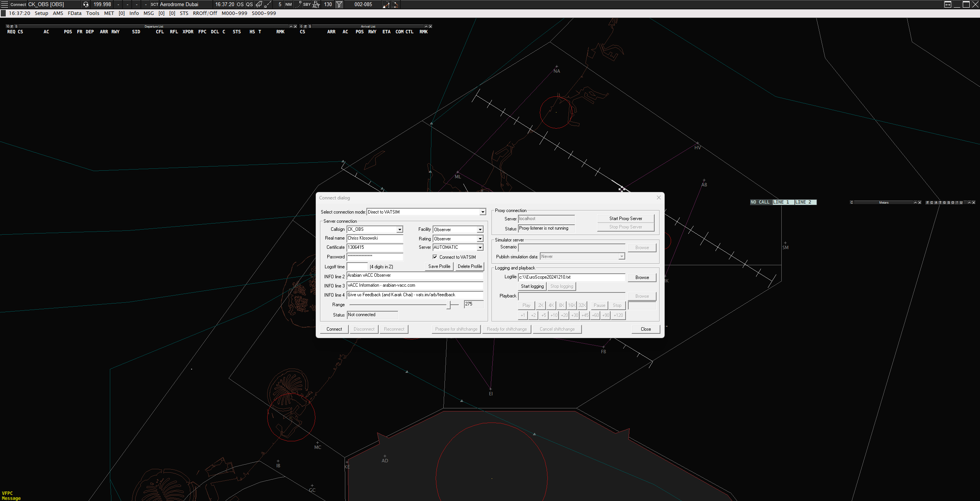Collapse the Arrival List with caret
The image size is (980, 501).
[x=426, y=26]
